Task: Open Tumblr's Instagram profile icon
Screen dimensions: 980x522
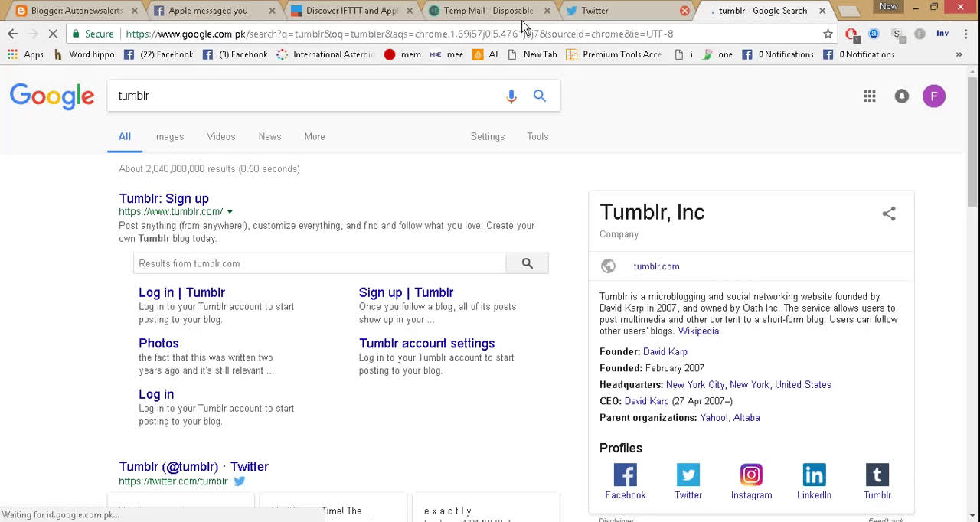Action: [751, 475]
